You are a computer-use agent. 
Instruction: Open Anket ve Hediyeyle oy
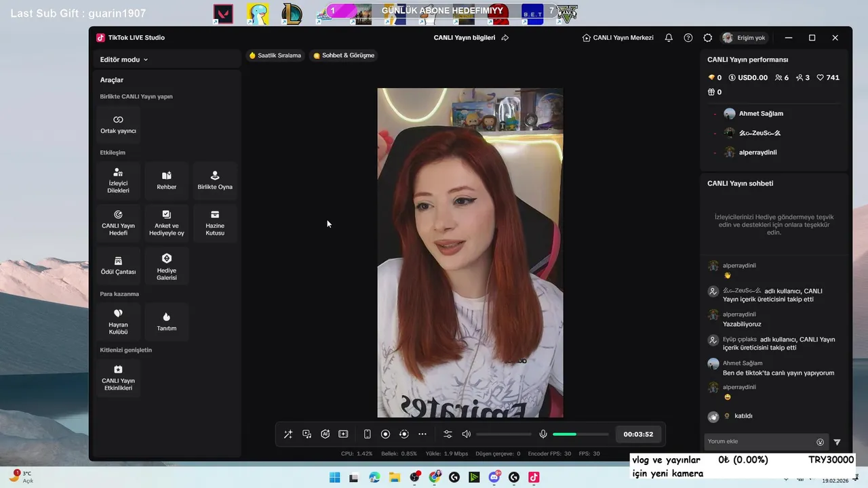pyautogui.click(x=167, y=223)
